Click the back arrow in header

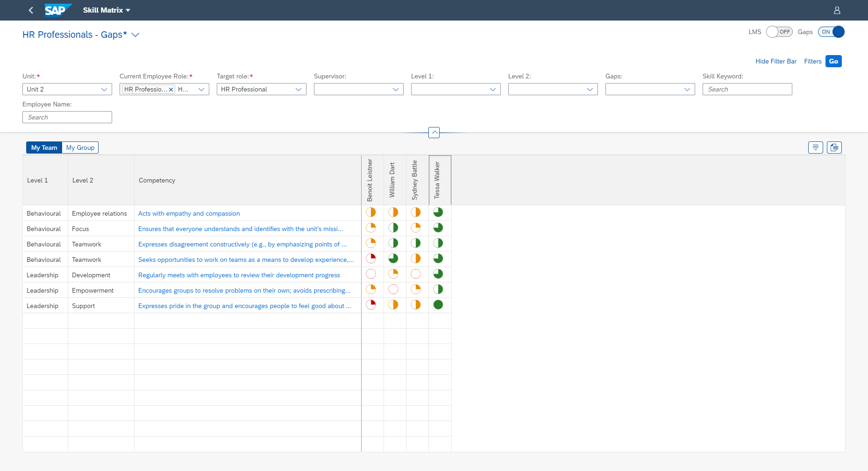[x=31, y=10]
